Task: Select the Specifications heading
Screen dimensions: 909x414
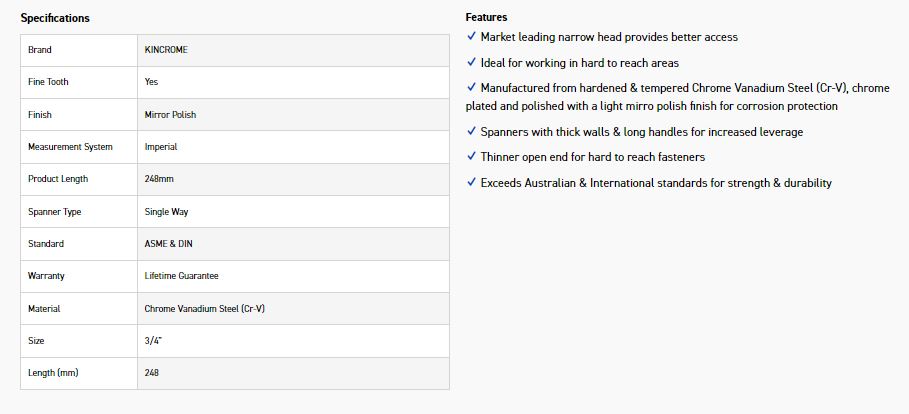Action: click(55, 18)
